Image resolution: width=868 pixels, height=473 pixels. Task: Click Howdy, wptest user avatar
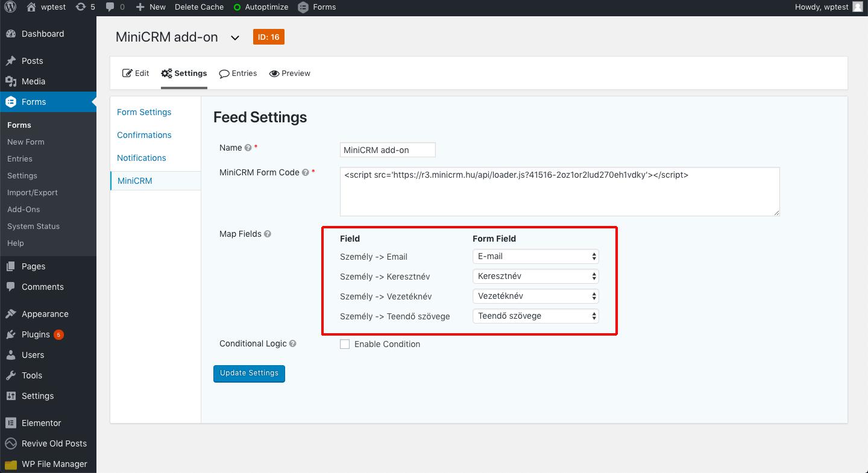click(858, 7)
